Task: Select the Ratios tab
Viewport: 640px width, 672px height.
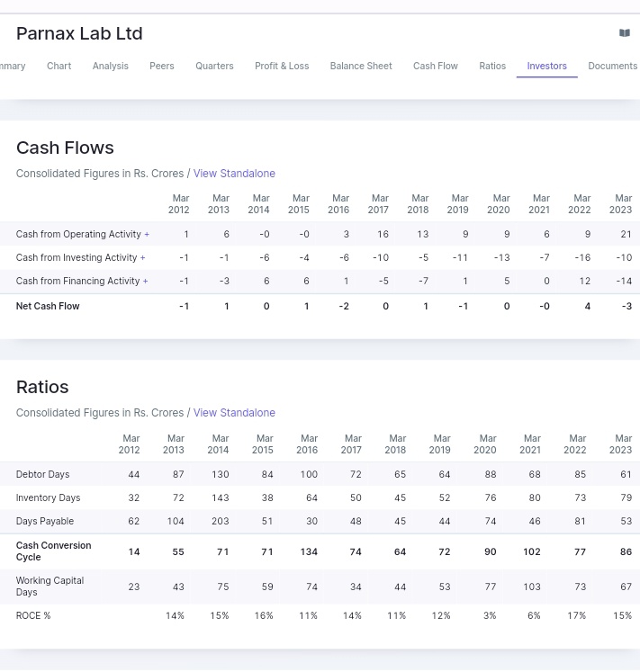Action: click(492, 66)
